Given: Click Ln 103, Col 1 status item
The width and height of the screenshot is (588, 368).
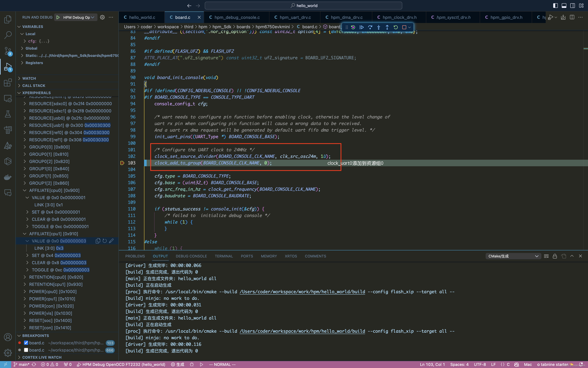Looking at the screenshot, I should click(432, 364).
